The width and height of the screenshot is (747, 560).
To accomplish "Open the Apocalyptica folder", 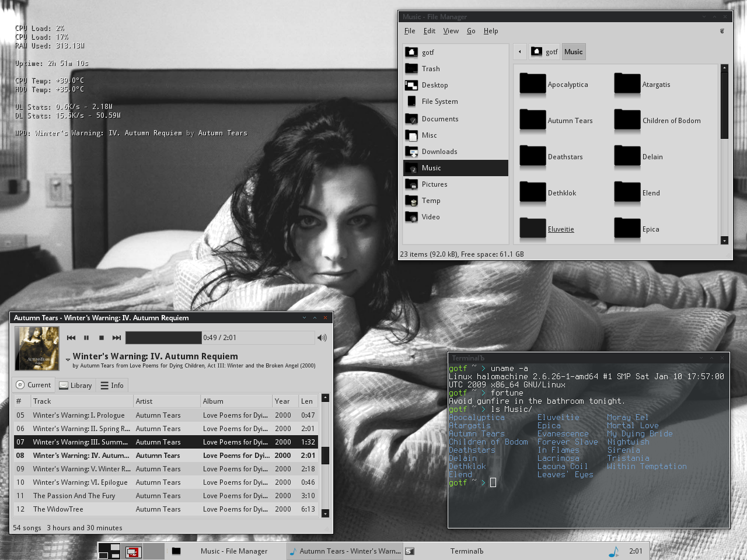I will [553, 85].
